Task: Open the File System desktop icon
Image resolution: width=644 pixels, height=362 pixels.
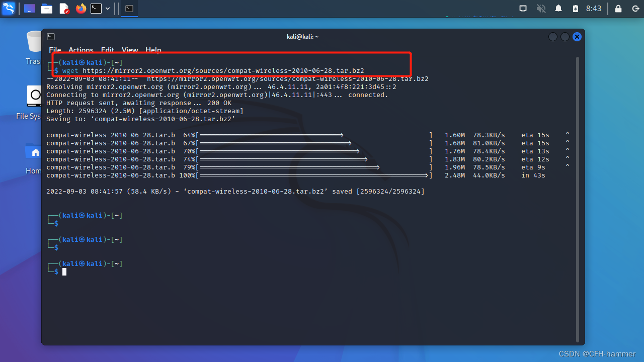Action: click(34, 96)
